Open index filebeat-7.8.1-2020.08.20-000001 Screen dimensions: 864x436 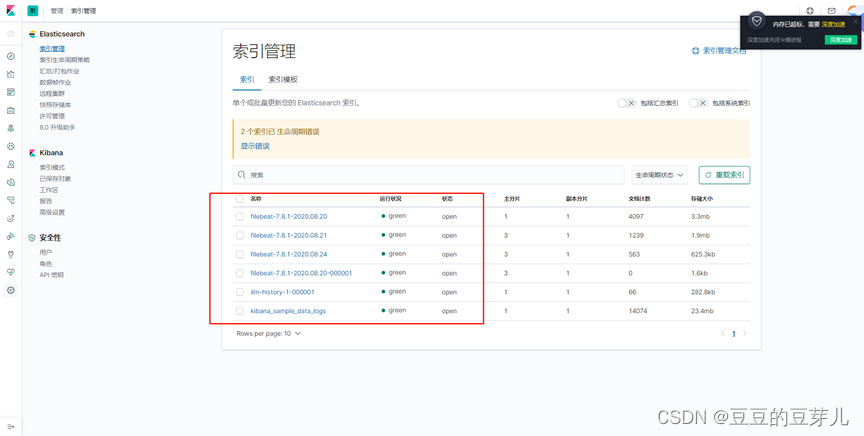click(301, 273)
